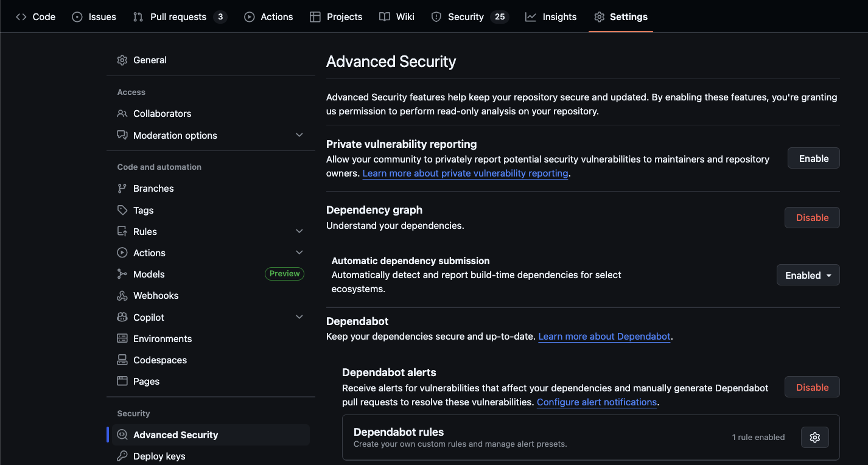Select the Pages icon in the sidebar
Screen dimensions: 868x465
[122, 381]
